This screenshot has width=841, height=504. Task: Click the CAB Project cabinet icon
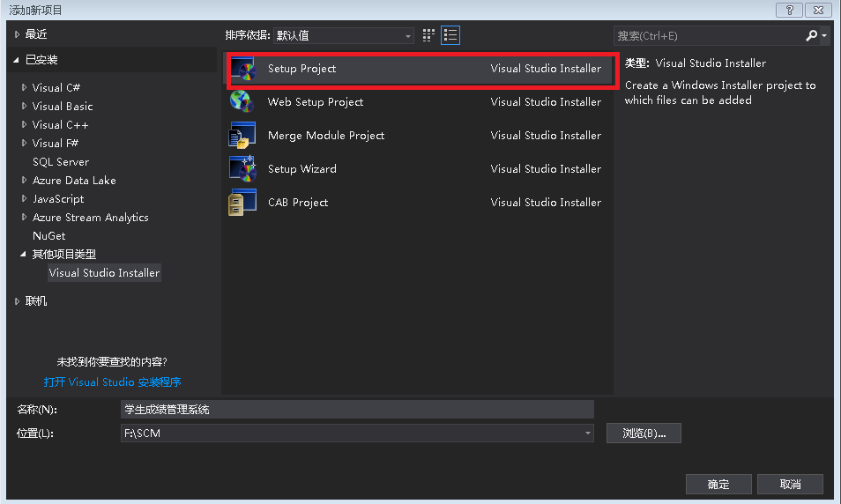[242, 202]
